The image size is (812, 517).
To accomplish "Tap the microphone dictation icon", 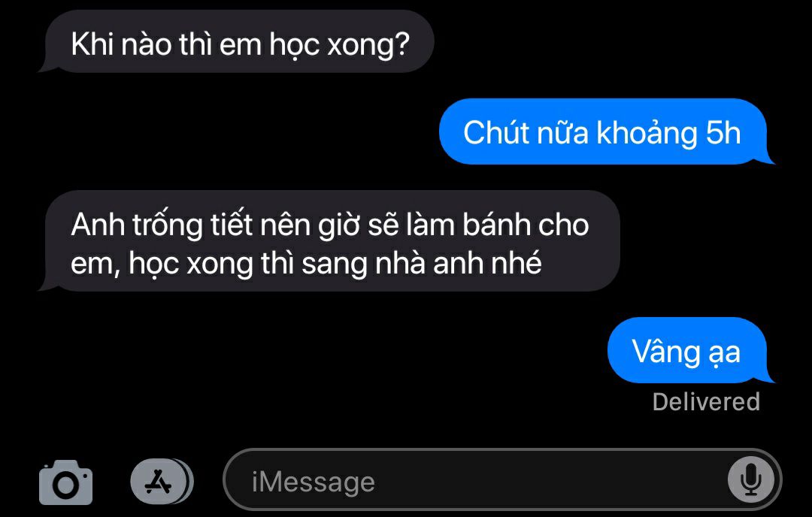I will [x=751, y=479].
